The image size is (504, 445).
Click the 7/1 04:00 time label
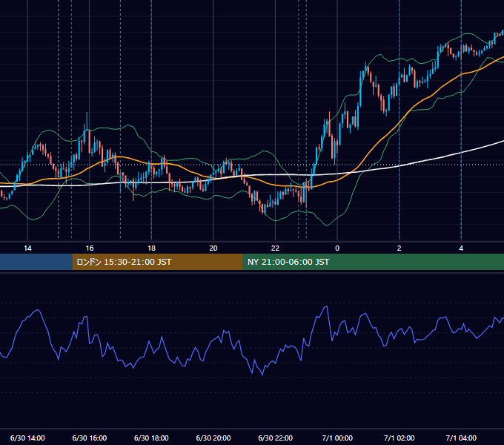461,438
